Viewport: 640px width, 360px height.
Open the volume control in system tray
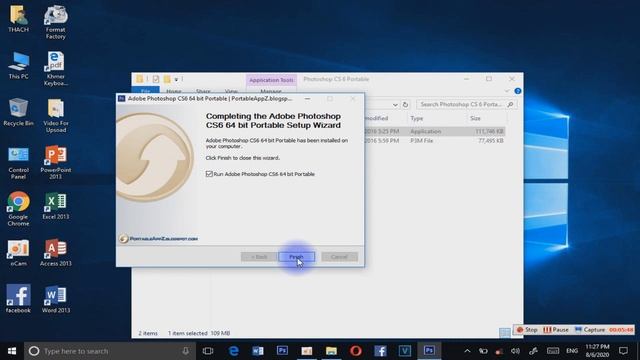(x=516, y=351)
